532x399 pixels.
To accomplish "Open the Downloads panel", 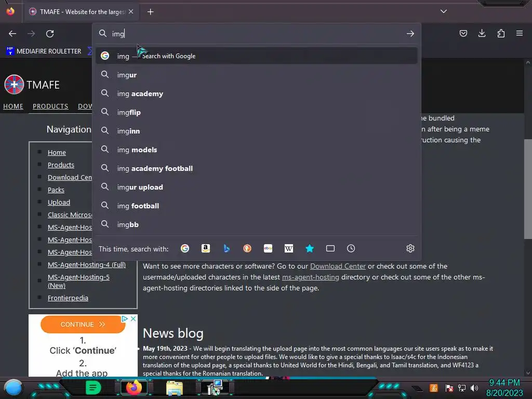I will pos(482,33).
